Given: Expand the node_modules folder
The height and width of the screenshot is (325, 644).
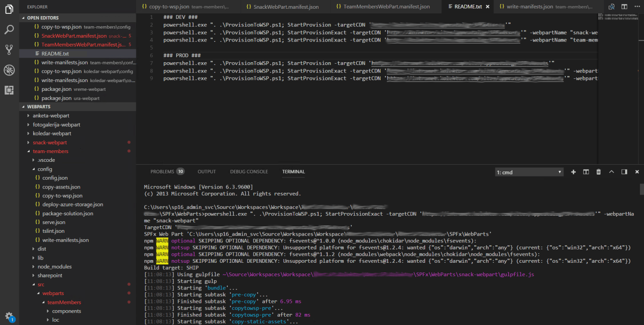Looking at the screenshot, I should click(x=54, y=266).
